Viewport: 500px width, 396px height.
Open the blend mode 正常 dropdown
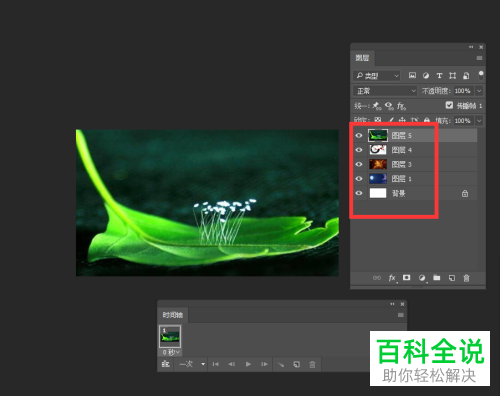[385, 91]
